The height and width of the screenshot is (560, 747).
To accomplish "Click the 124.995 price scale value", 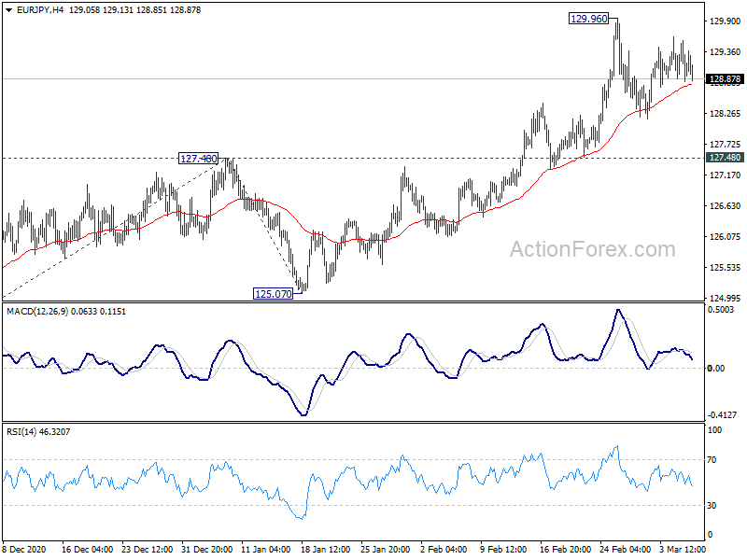I will pos(726,298).
